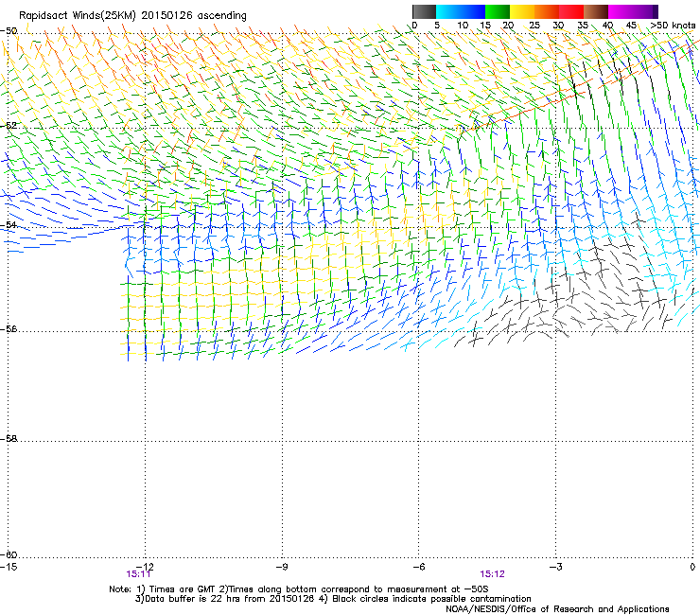Click the -9 longitude axis label

281,567
